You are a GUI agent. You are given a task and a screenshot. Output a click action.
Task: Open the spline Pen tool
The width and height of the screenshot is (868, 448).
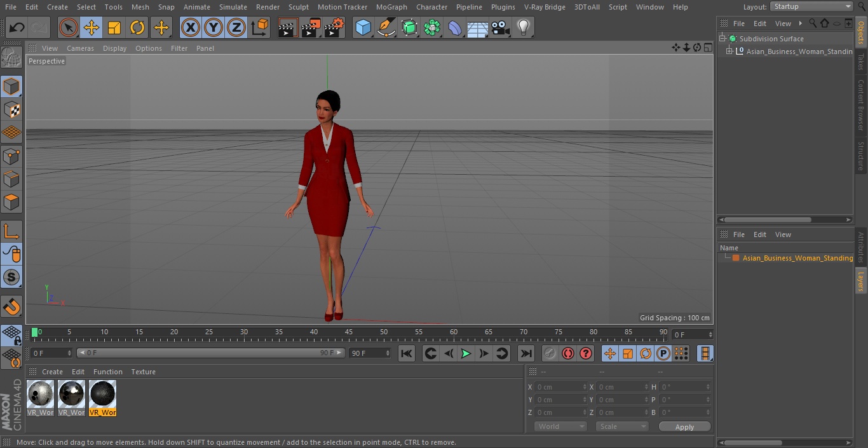click(x=386, y=28)
